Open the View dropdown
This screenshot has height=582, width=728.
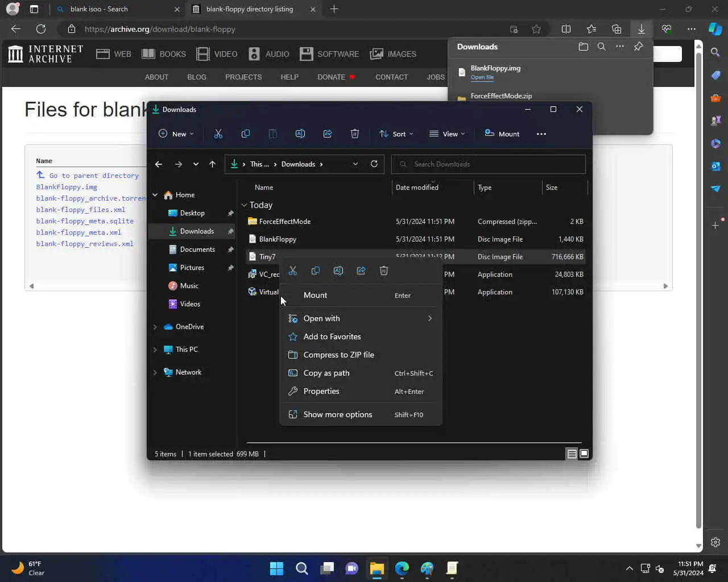click(447, 134)
